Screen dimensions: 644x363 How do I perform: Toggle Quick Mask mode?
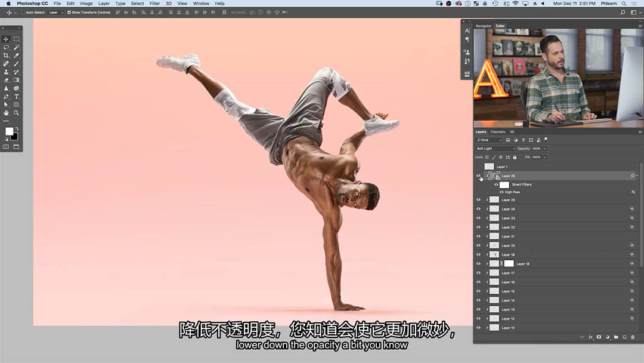coord(6,147)
